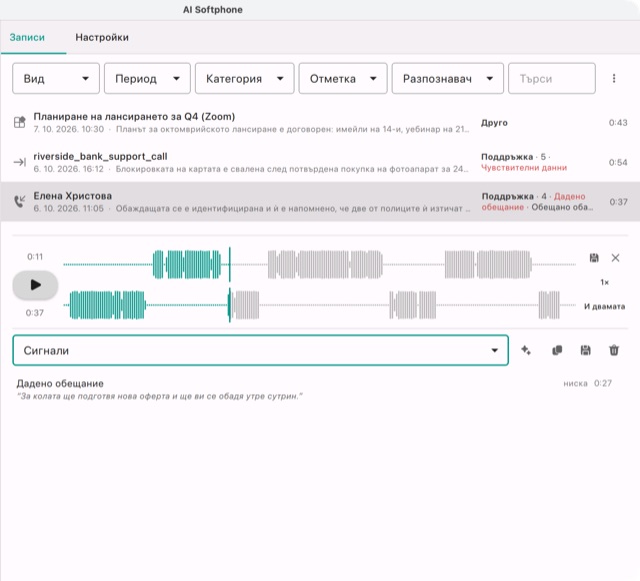Click the Дадено обещание red tag in list

point(533,202)
